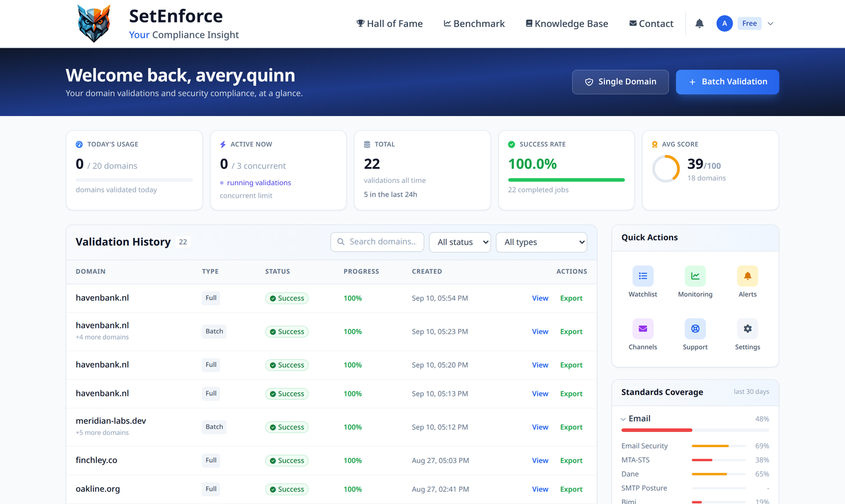Click the Single Domain button
The image size is (845, 504).
tap(620, 82)
